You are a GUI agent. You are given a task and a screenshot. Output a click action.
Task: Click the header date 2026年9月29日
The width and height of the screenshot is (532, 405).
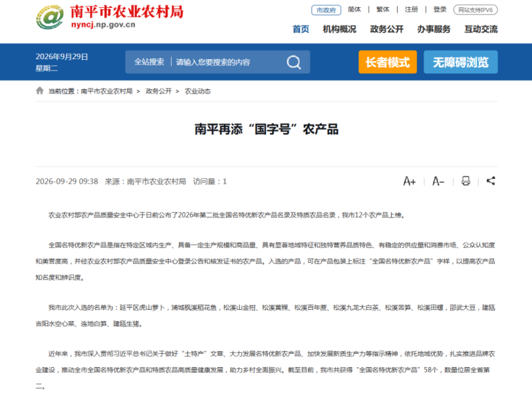pyautogui.click(x=62, y=57)
